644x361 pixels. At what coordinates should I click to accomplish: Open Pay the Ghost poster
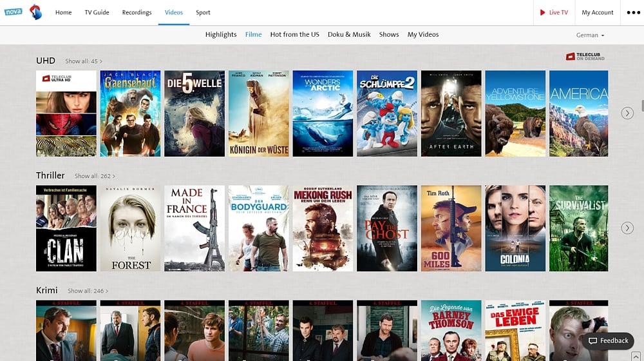387,228
